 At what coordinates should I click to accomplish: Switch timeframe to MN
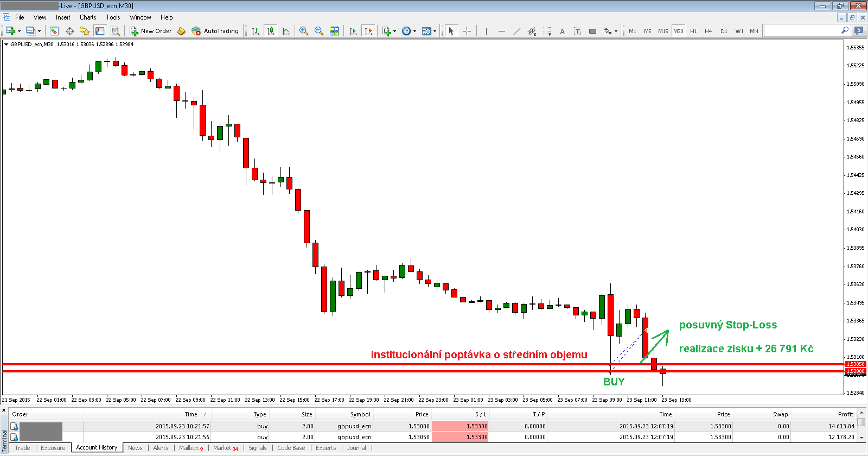click(x=754, y=31)
